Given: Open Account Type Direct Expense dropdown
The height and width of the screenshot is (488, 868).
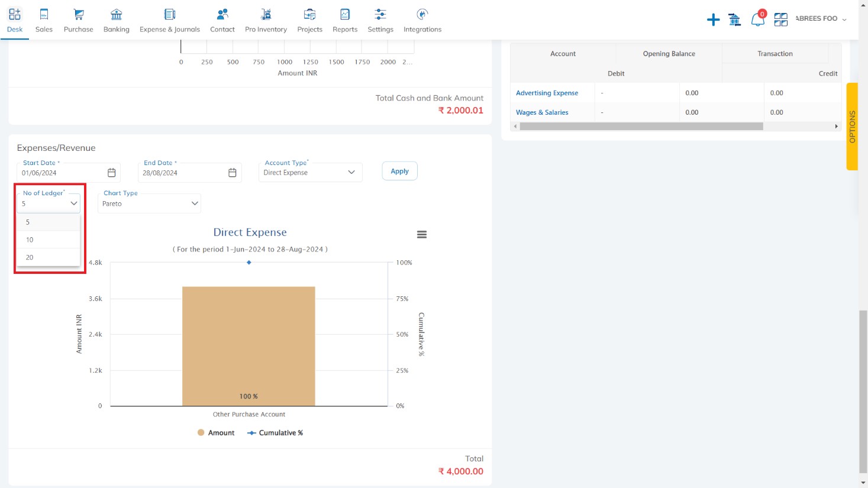Looking at the screenshot, I should 310,172.
